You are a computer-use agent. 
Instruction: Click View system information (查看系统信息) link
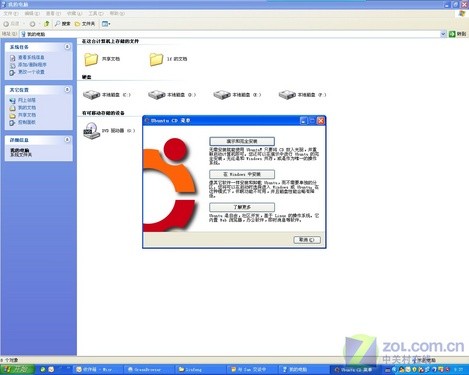pyautogui.click(x=31, y=57)
